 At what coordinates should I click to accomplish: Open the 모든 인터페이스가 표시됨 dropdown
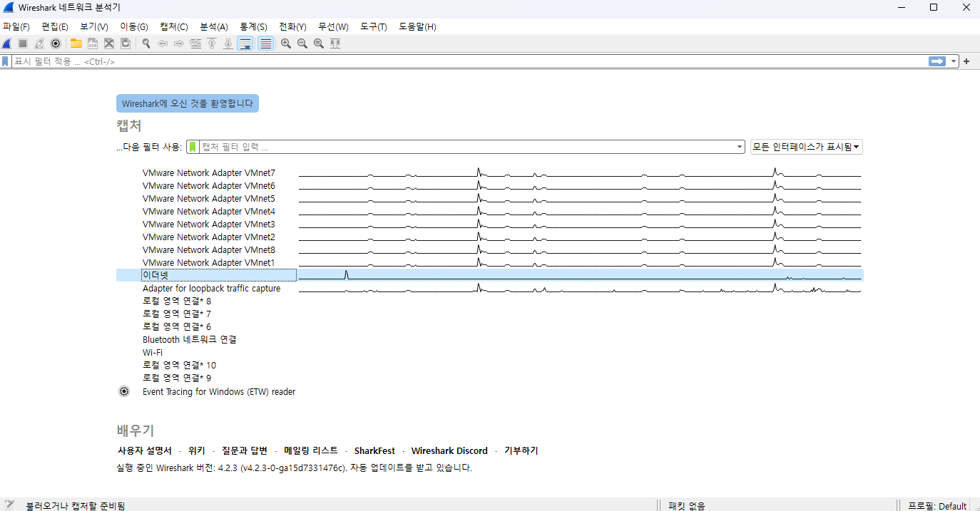[807, 147]
